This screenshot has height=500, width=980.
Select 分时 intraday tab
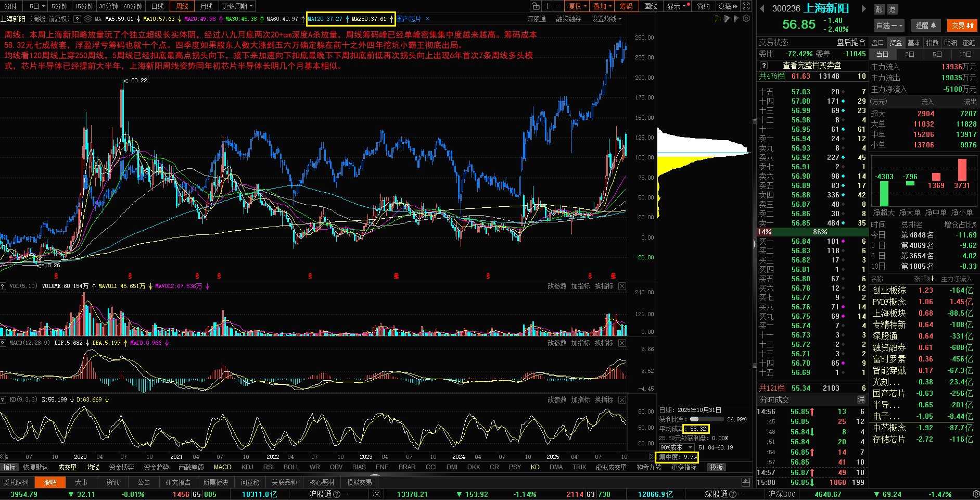10,6
